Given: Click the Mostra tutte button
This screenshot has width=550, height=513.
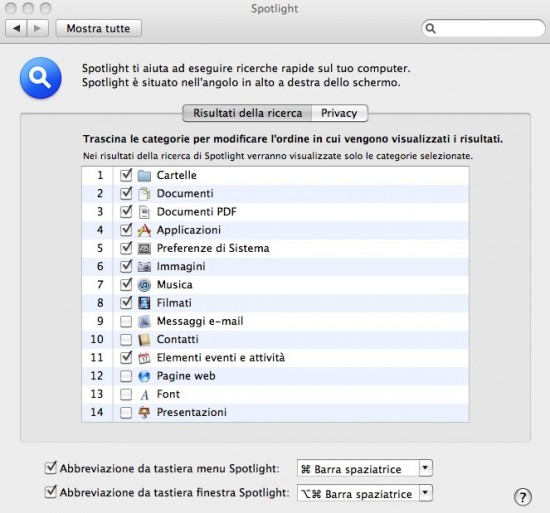Looking at the screenshot, I should 99,28.
